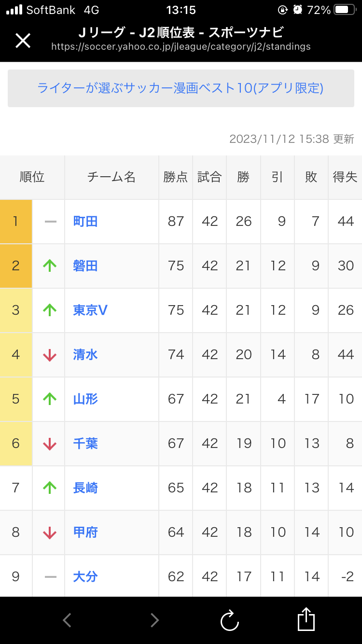This screenshot has width=362, height=644.
Task: Tap the browser forward arrow icon
Action: click(154, 620)
